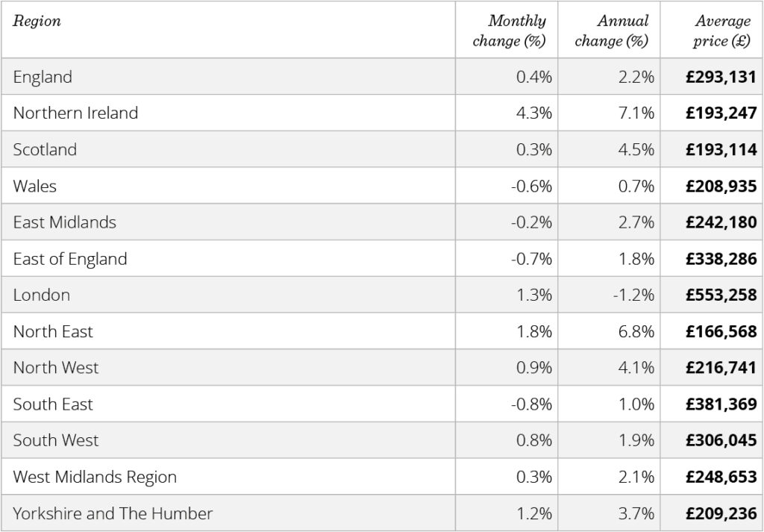Image resolution: width=764 pixels, height=532 pixels.
Task: Select the South West row label
Action: tap(56, 441)
